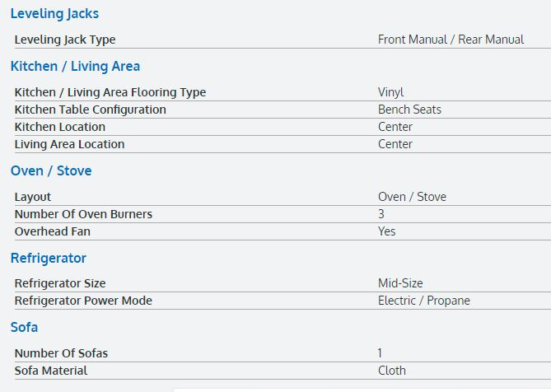Select the Vinyl flooring value
This screenshot has height=392, width=551.
click(390, 92)
